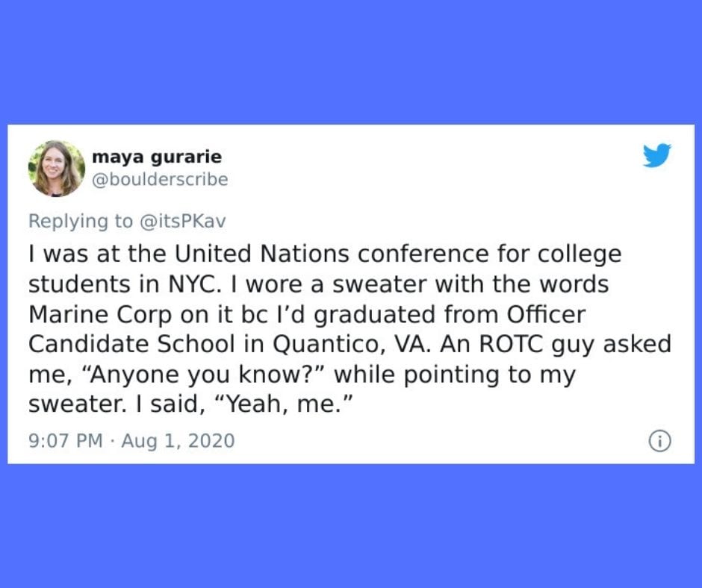
Task: Open maya gurarie's profile photo
Action: point(57,168)
